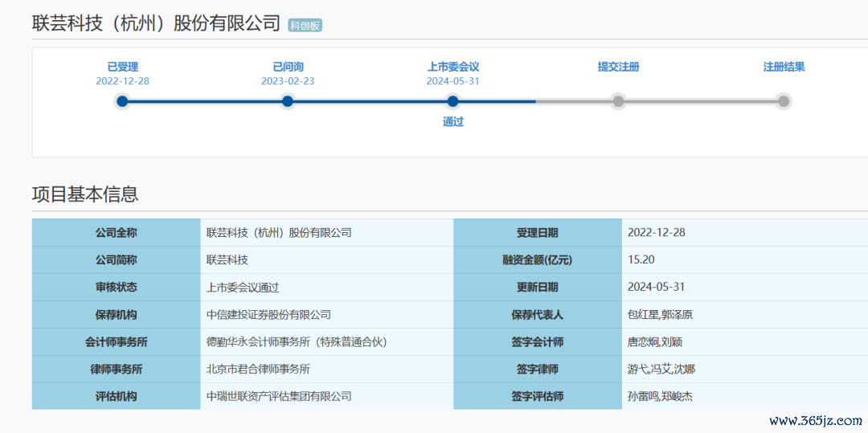Click the 签字评估师 header cell
This screenshot has width=868, height=433.
pyautogui.click(x=538, y=396)
